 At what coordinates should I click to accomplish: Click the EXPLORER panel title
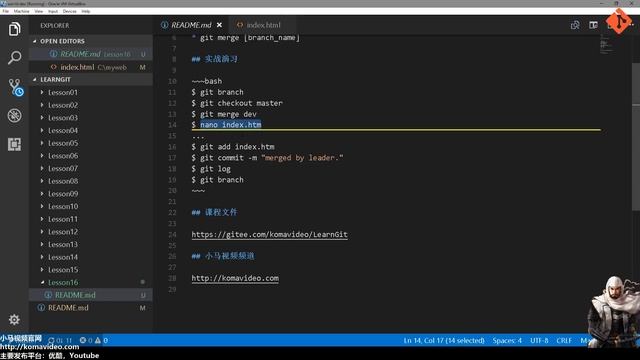click(x=55, y=25)
